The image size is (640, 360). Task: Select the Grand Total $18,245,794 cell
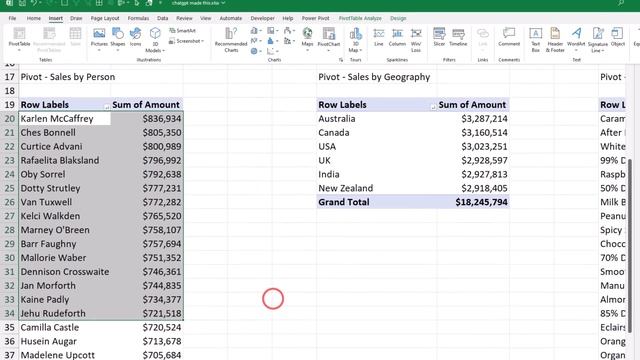point(473,202)
